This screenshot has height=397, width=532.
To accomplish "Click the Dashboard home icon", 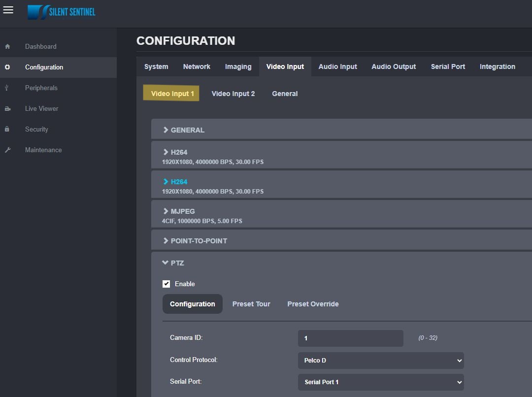I will point(7,46).
